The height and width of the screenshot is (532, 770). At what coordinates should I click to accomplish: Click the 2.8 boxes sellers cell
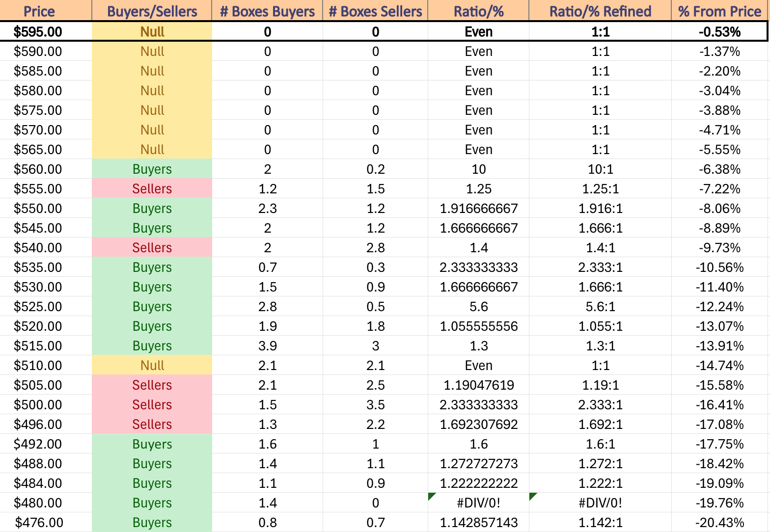click(375, 247)
